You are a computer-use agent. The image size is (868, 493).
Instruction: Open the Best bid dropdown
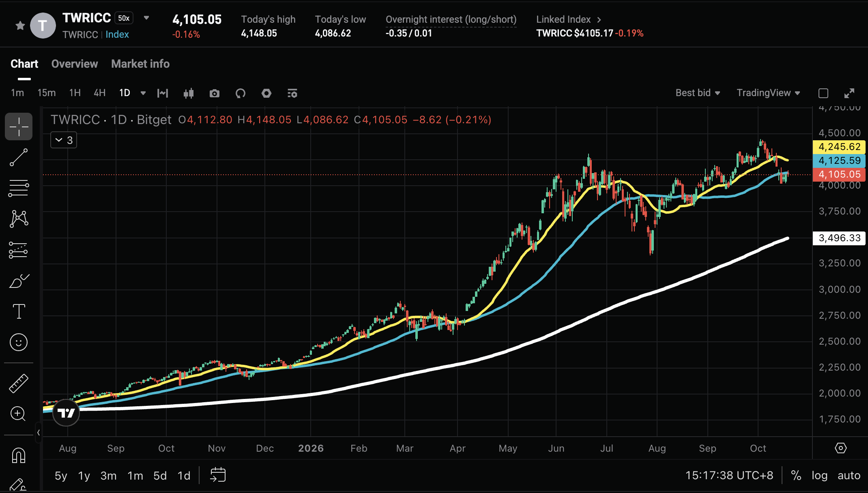click(698, 93)
